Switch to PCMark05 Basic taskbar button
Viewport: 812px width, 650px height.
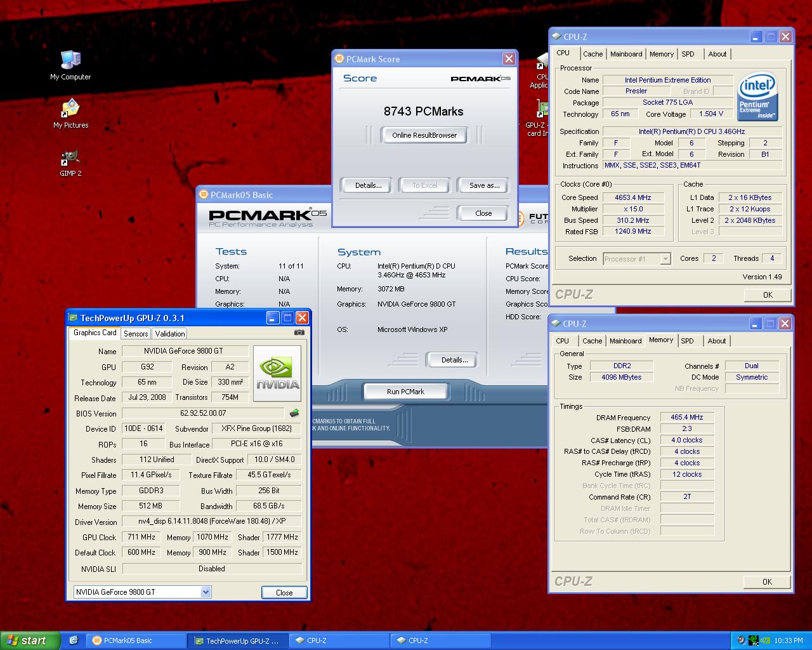pyautogui.click(x=136, y=640)
